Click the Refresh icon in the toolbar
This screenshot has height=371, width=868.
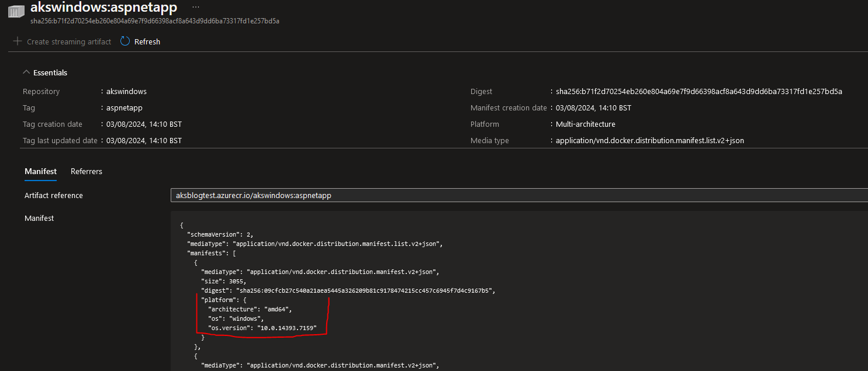coord(125,41)
